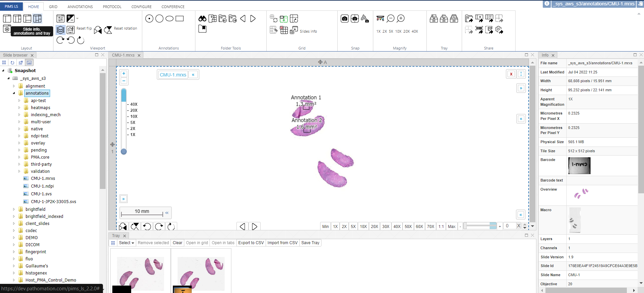The width and height of the screenshot is (644, 293).
Task: Click the flip horizontal icon in Viewport group
Action: (98, 30)
